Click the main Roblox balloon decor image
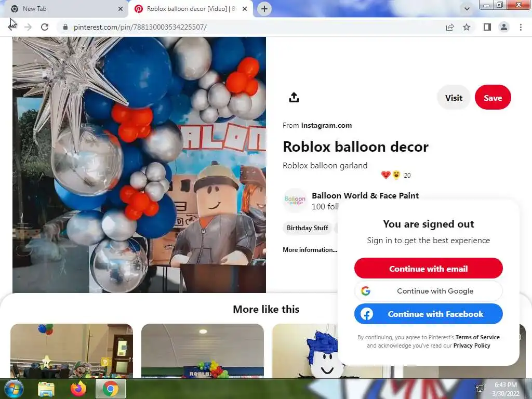Screen dimensions: 532x399 point(139,165)
